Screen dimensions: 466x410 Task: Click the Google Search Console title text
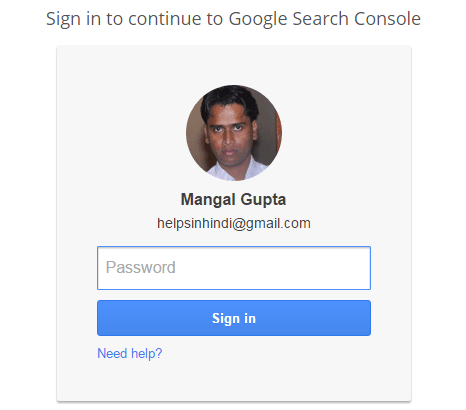324,19
